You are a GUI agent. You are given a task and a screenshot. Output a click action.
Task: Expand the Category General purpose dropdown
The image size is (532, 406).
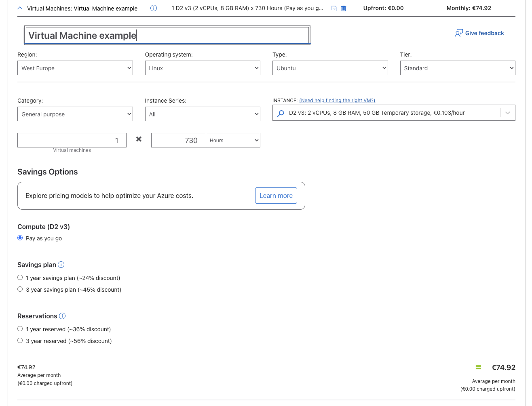(75, 114)
